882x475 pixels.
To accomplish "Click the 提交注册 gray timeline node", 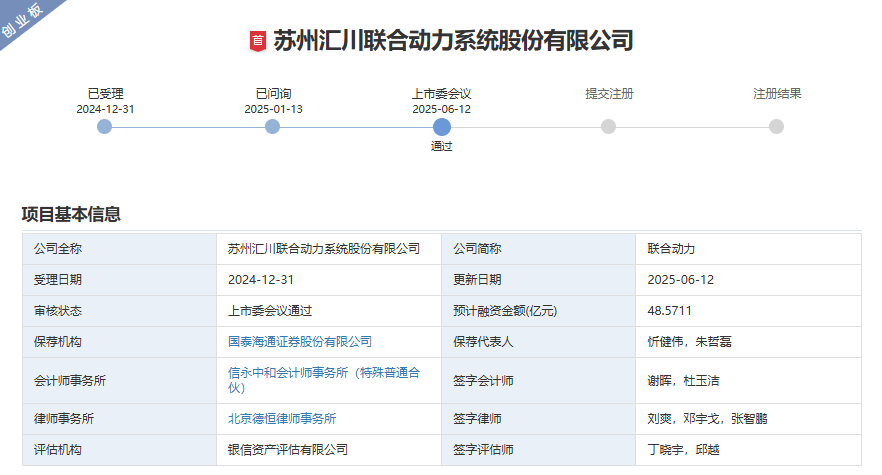I will click(609, 126).
